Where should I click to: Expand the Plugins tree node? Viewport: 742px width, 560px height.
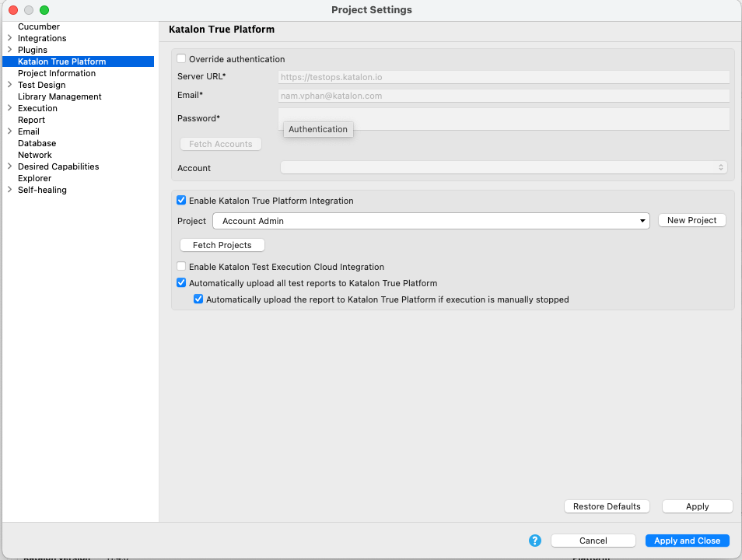pos(9,50)
